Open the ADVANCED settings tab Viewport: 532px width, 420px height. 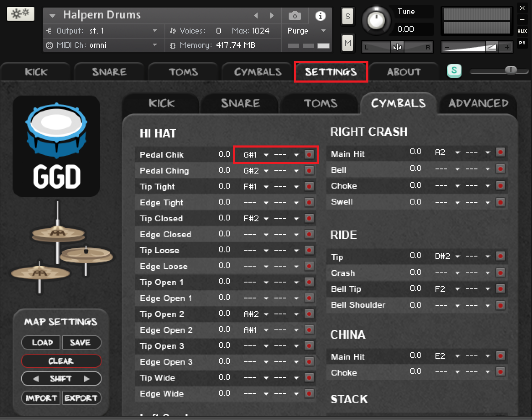click(478, 104)
